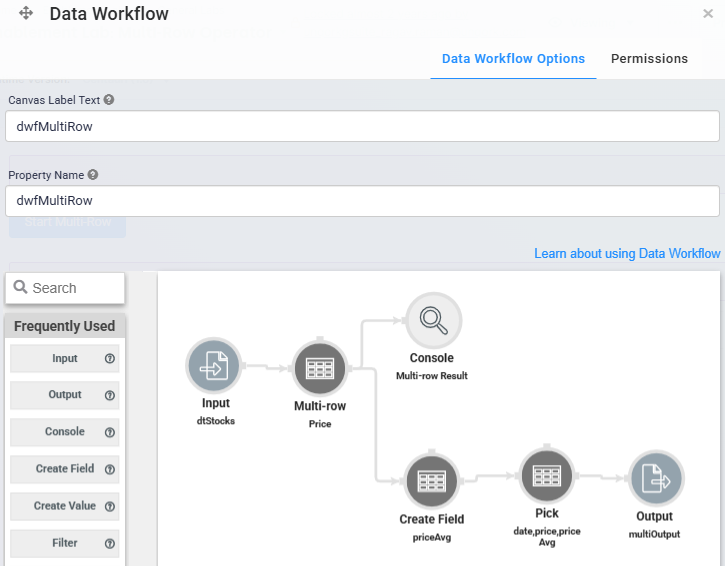The height and width of the screenshot is (566, 725).
Task: Open help icon for Canvas Label Text
Action: [x=109, y=99]
